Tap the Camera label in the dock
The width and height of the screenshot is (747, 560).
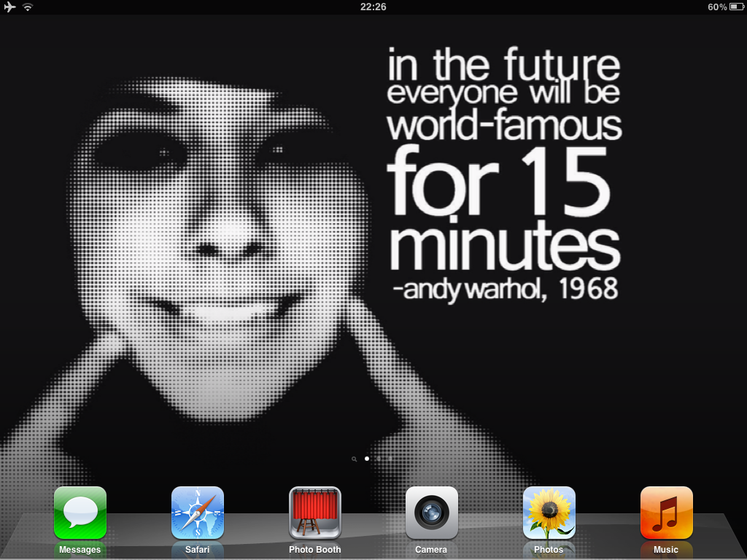[x=431, y=550]
